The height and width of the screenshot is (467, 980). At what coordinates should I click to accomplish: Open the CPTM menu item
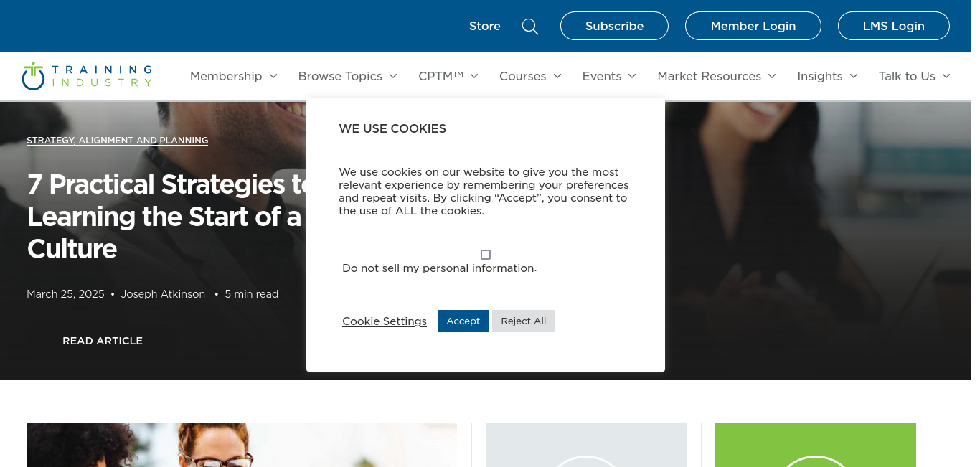click(x=440, y=76)
